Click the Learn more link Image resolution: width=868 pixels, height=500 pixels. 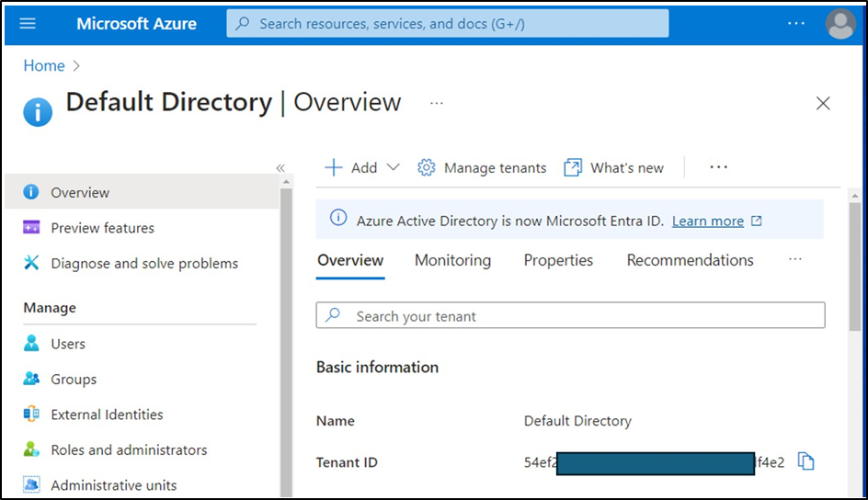708,221
